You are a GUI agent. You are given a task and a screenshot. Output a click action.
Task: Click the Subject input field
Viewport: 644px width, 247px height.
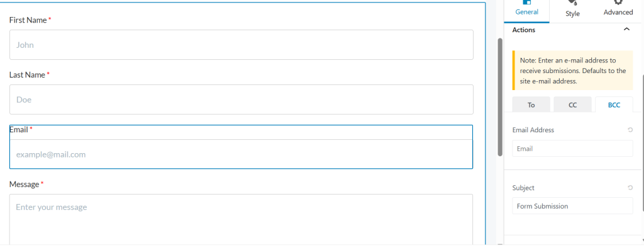(x=572, y=206)
